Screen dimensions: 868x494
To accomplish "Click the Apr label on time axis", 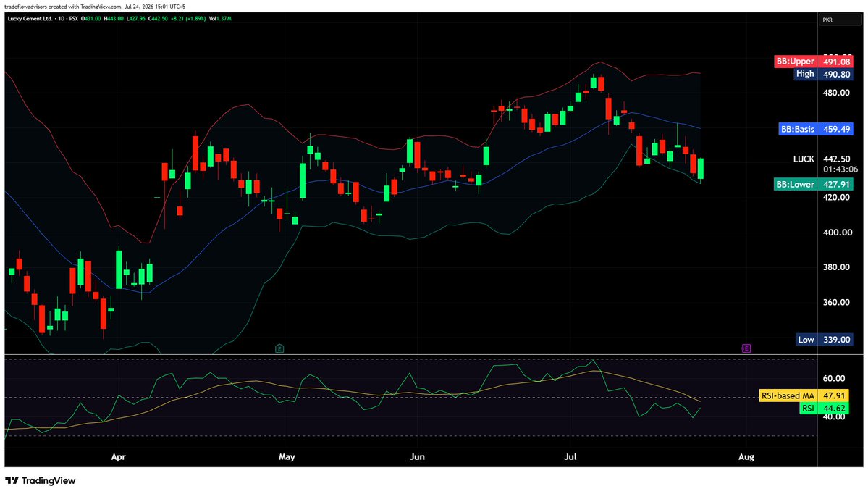I will pyautogui.click(x=119, y=457).
